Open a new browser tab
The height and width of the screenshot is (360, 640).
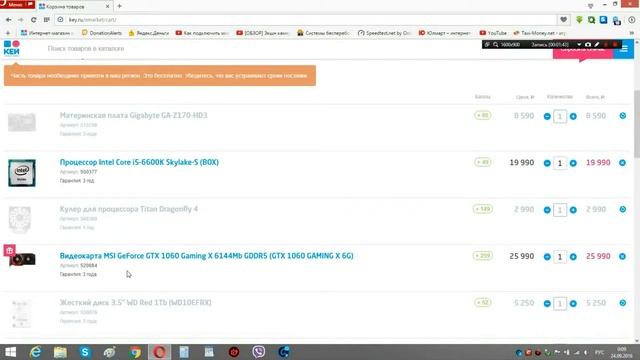(x=120, y=6)
